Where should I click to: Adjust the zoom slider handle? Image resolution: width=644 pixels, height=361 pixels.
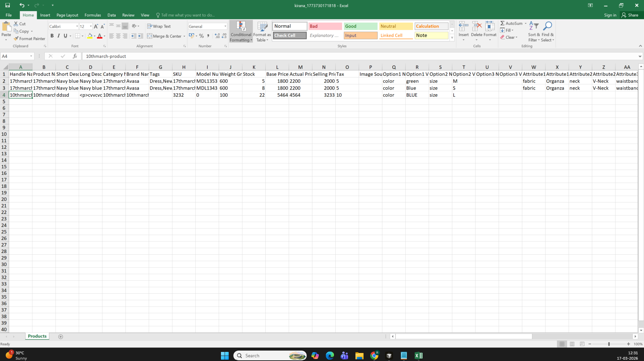point(609,344)
